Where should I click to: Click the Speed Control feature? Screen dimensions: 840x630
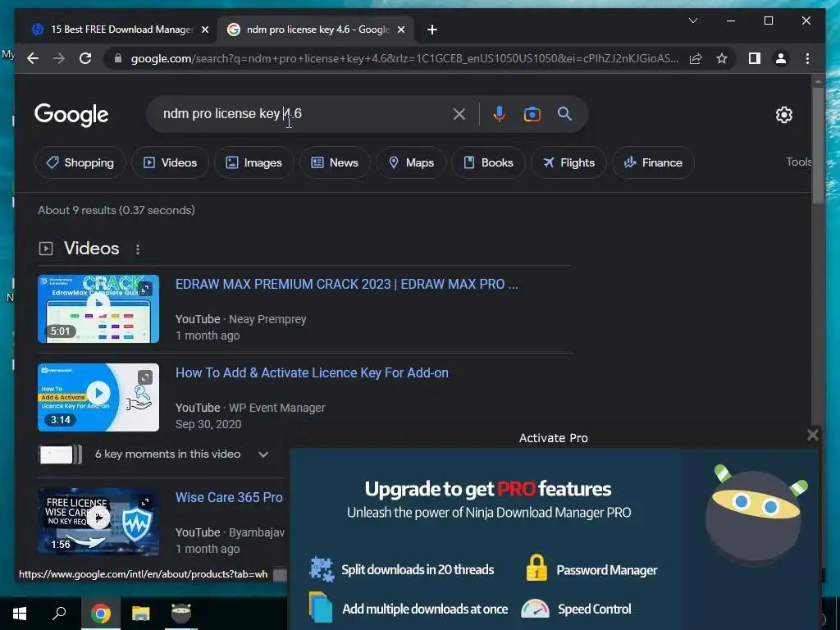(x=577, y=609)
